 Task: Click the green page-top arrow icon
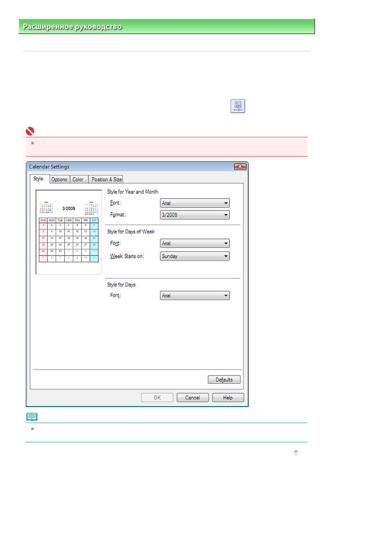[296, 453]
